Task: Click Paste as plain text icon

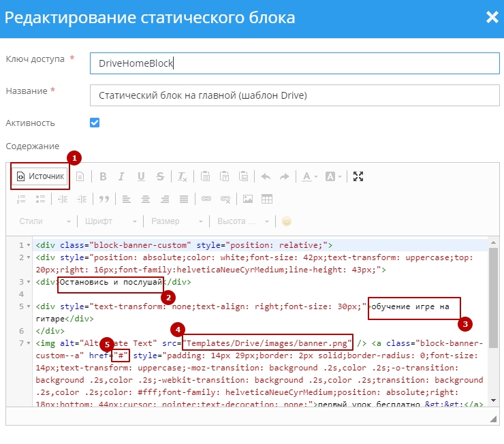Action: [224, 176]
